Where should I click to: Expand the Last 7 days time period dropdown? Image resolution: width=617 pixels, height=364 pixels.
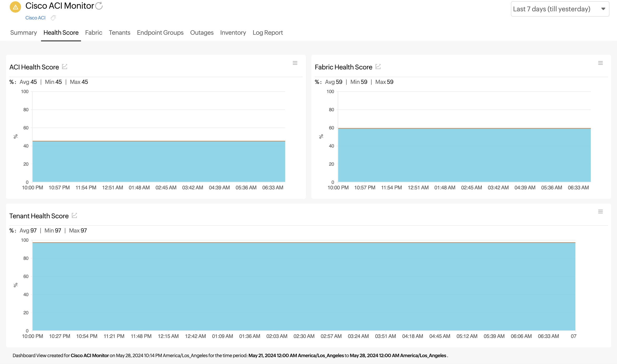552,9
